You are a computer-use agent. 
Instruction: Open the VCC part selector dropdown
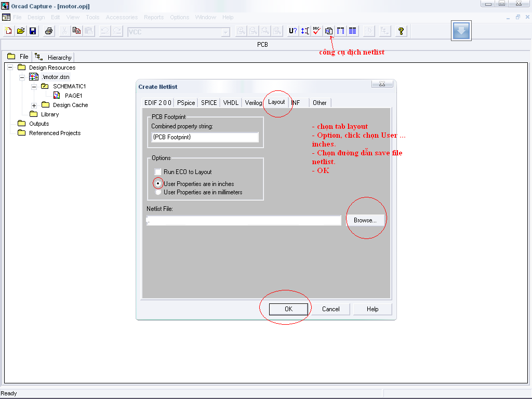pos(225,32)
